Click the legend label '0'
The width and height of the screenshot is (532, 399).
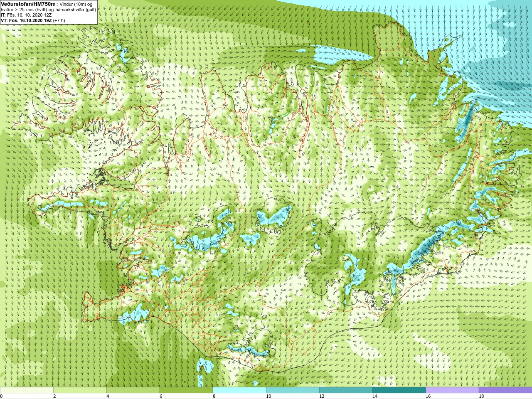[x=1, y=397]
